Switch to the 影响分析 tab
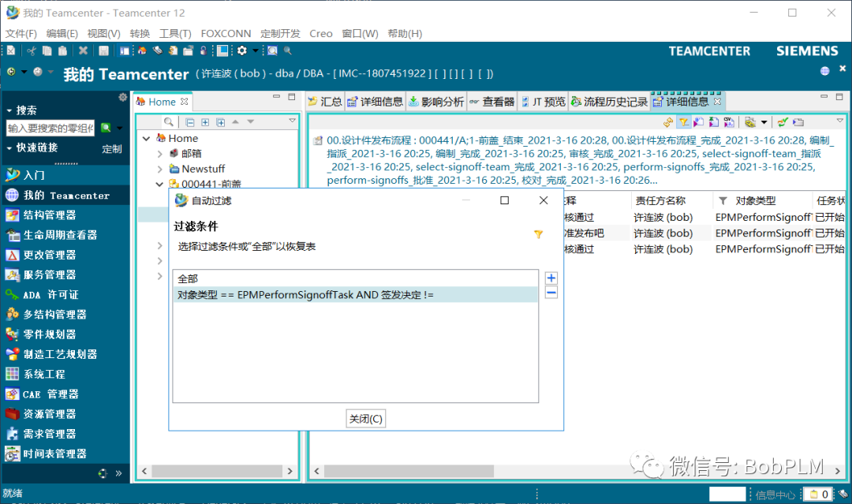This screenshot has height=504, width=852. pyautogui.click(x=435, y=102)
